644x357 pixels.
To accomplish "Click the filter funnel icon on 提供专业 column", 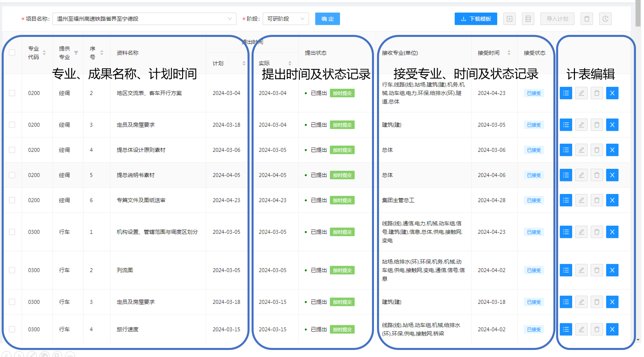I will tap(76, 53).
